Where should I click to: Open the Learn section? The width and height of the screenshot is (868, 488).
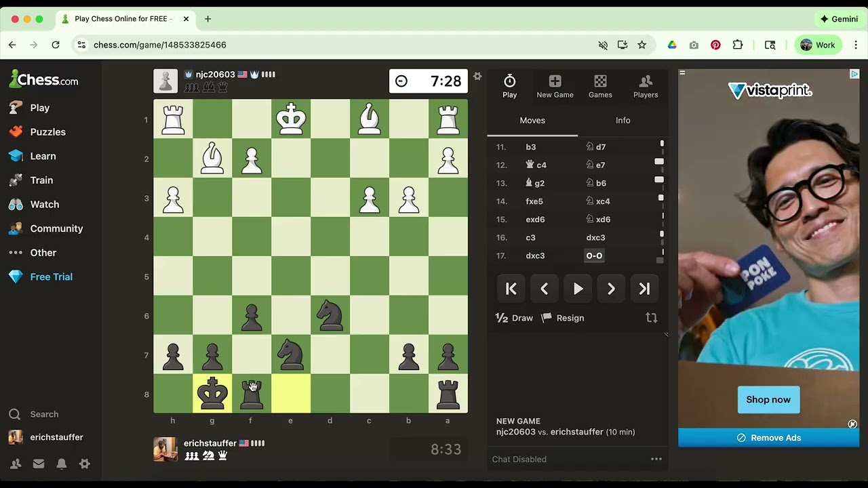33,156
